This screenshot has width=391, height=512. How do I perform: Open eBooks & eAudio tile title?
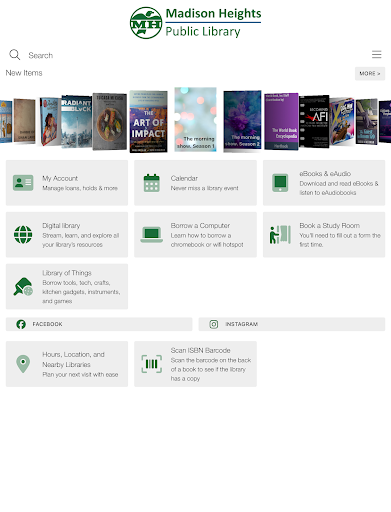(325, 174)
